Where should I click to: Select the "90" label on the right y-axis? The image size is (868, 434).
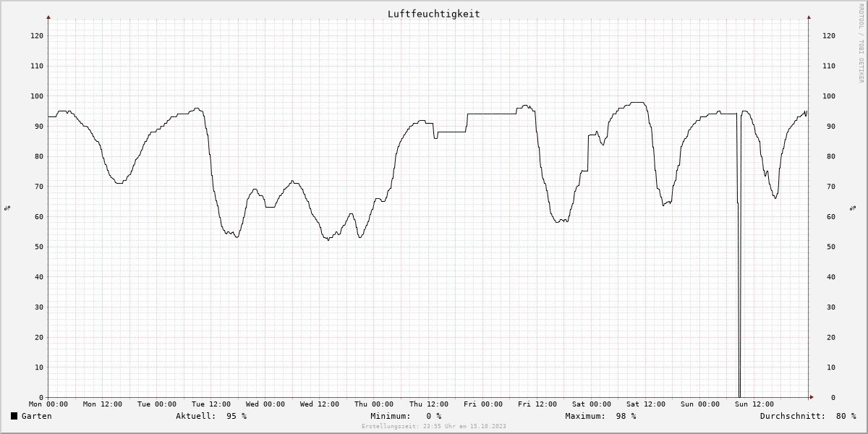832,127
